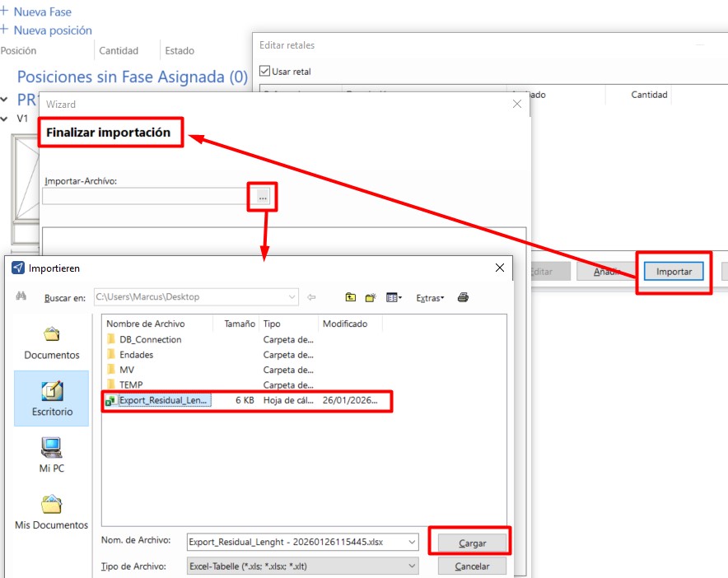This screenshot has width=728, height=578.
Task: Toggle the Usar retal checkbox
Action: pyautogui.click(x=265, y=72)
